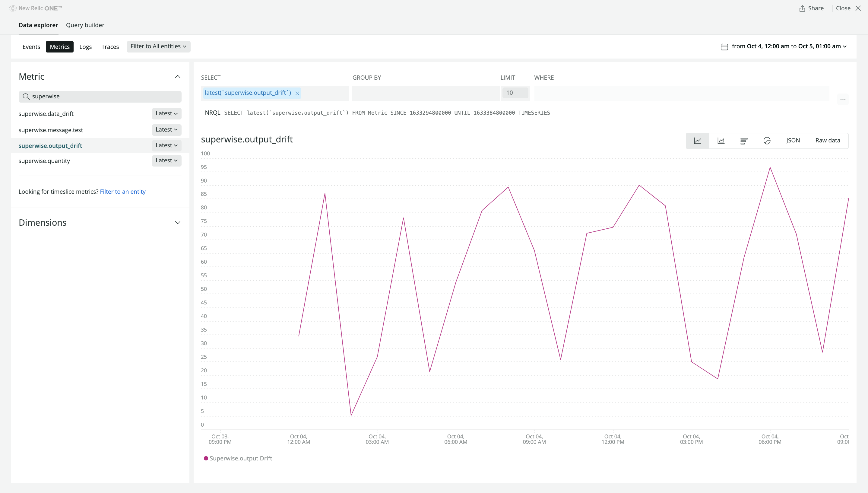Switch data type to Events

(31, 47)
